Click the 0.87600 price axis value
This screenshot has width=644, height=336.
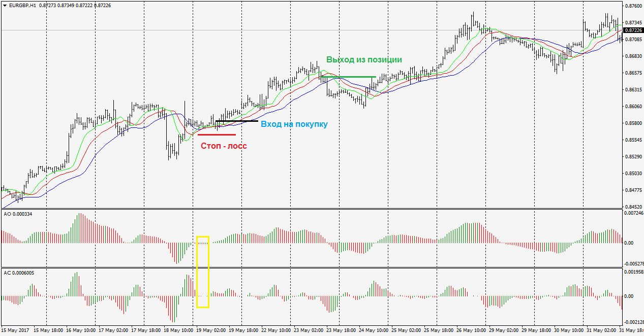pyautogui.click(x=633, y=6)
